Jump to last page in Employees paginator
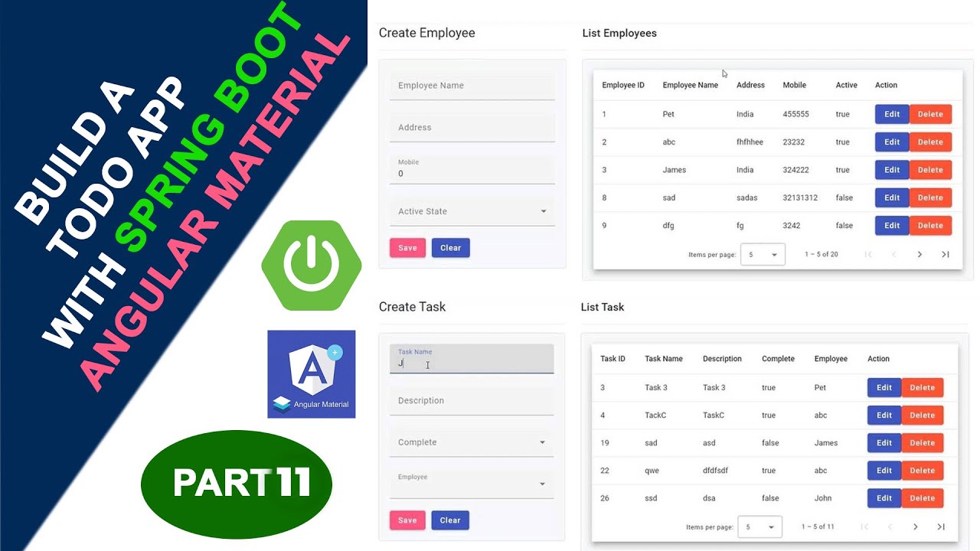Image resolution: width=980 pixels, height=551 pixels. [x=946, y=254]
